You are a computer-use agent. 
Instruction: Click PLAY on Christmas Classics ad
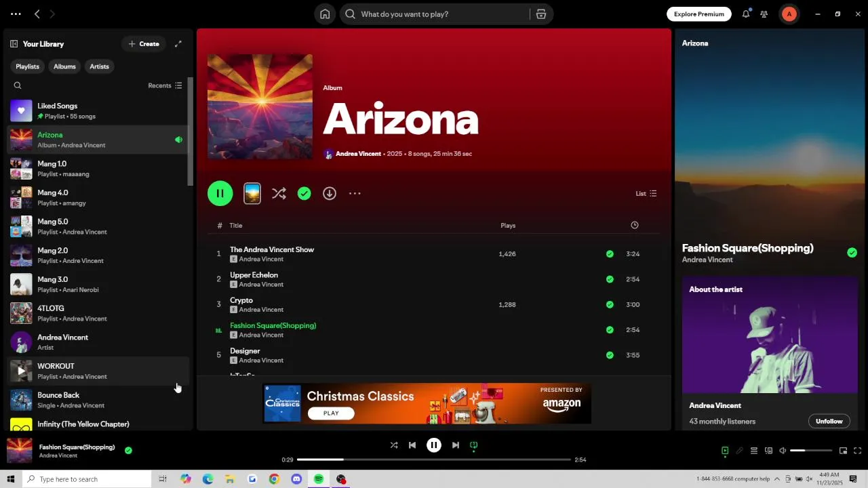(331, 413)
